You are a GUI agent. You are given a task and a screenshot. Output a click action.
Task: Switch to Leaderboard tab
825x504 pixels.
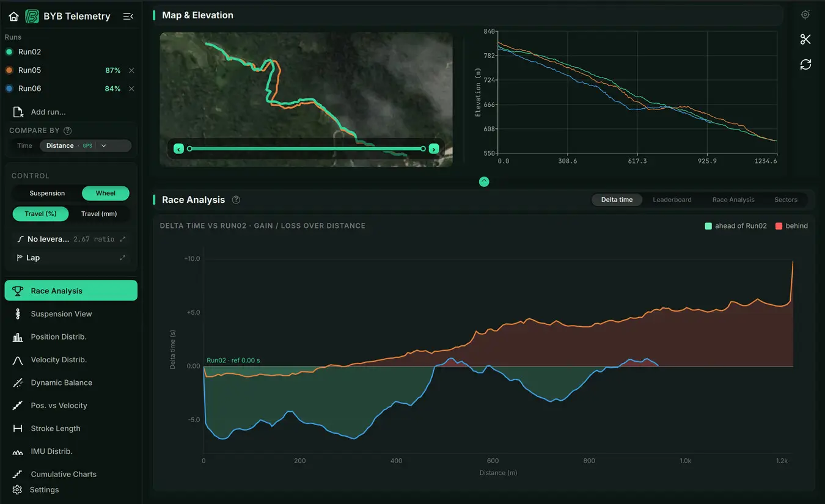[x=672, y=200]
